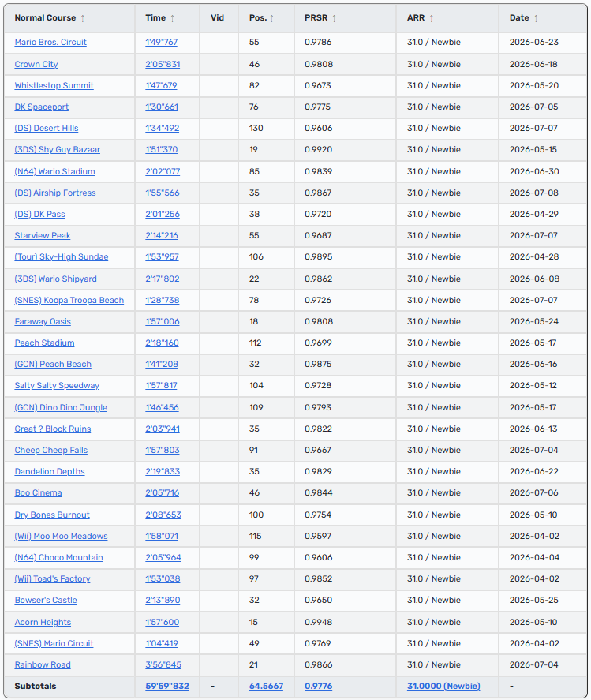Select the Subtotals row label
This screenshot has width=591, height=700.
click(36, 687)
